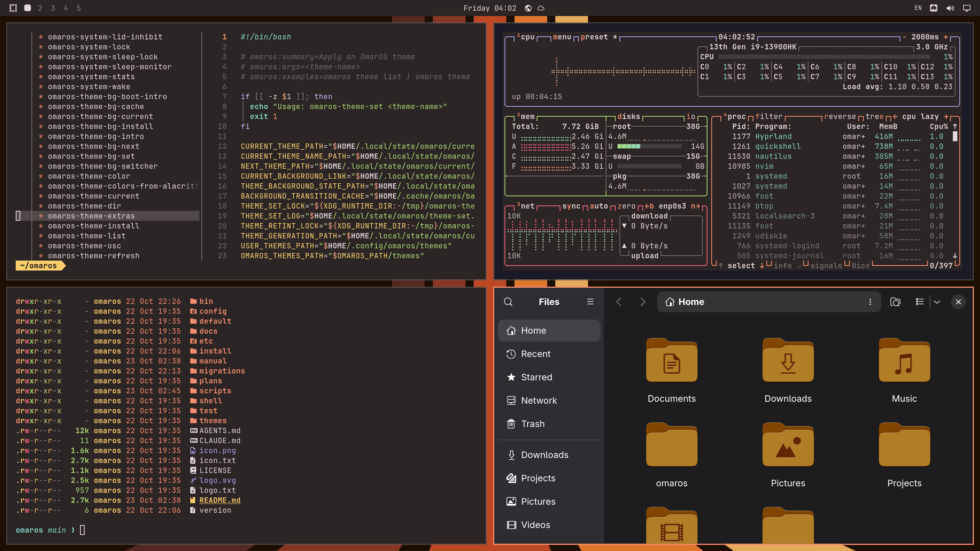The height and width of the screenshot is (551, 980).
Task: Open Starred in the sidebar
Action: click(x=549, y=377)
